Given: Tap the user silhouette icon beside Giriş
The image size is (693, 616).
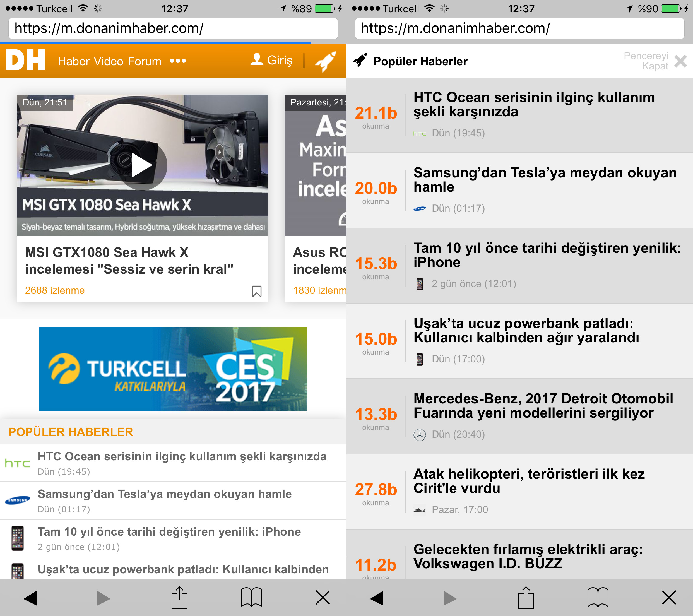Looking at the screenshot, I should pyautogui.click(x=257, y=60).
